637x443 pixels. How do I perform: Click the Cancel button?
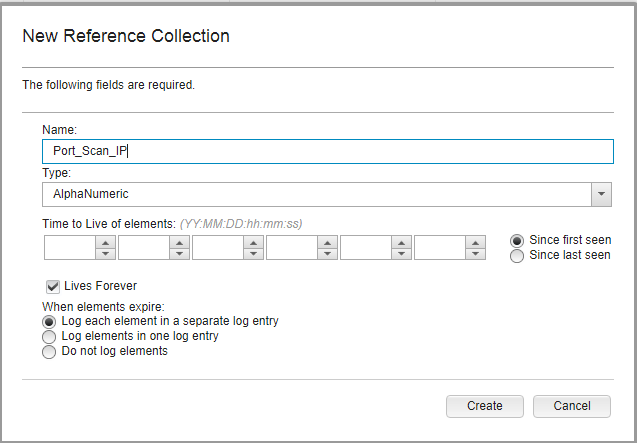click(572, 406)
